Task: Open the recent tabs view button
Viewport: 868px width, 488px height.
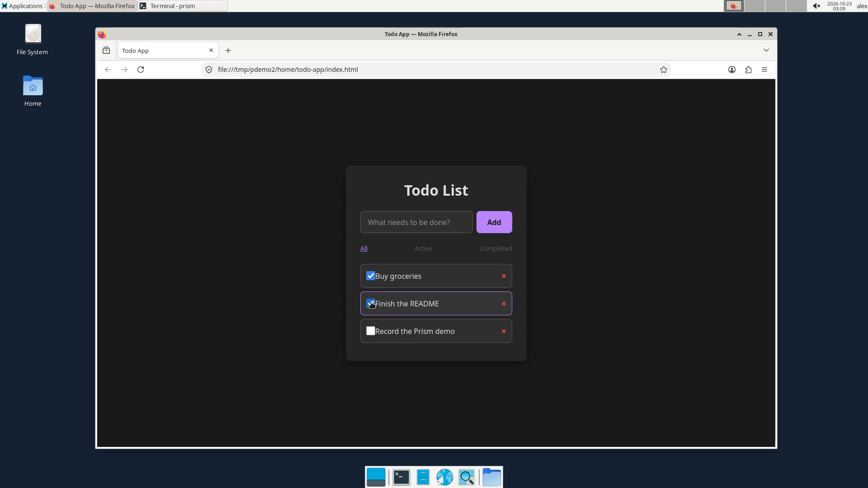Action: [106, 51]
